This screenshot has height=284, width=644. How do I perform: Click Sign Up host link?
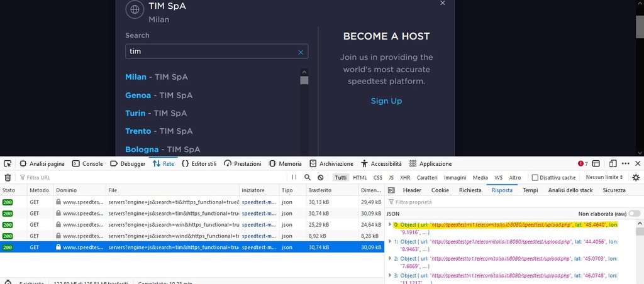(386, 101)
